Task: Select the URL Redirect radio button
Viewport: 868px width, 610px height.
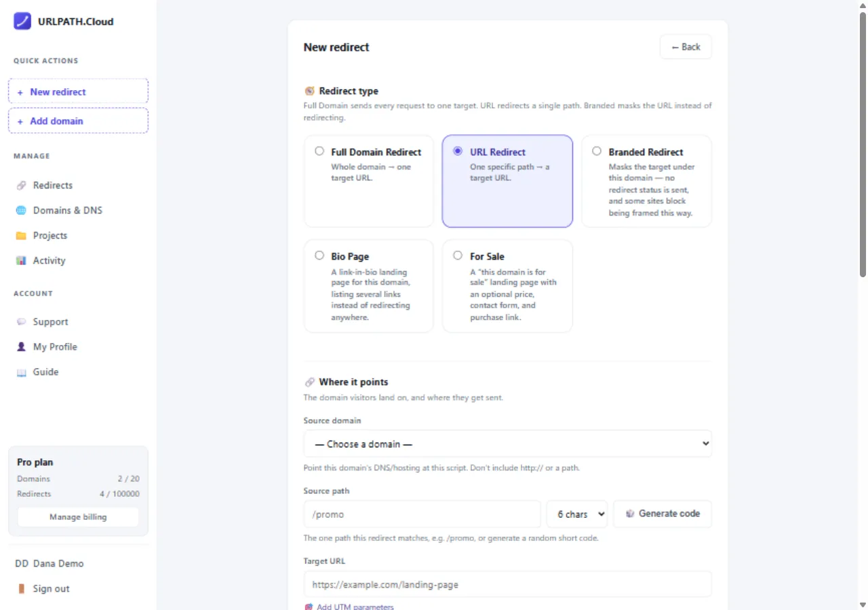Action: click(x=458, y=151)
